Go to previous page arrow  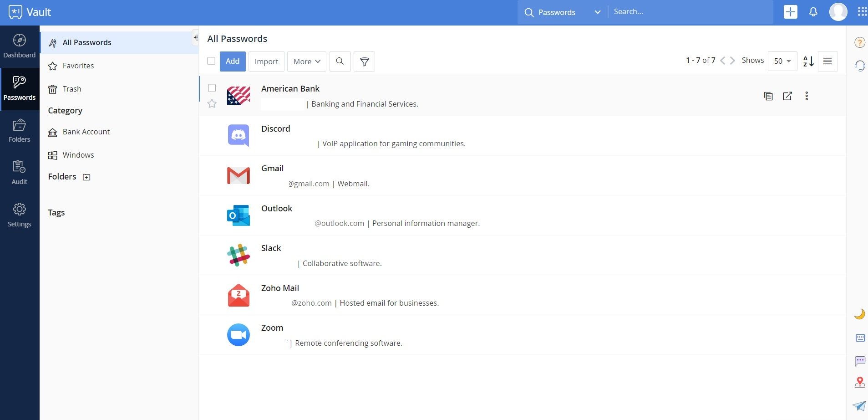tap(723, 61)
